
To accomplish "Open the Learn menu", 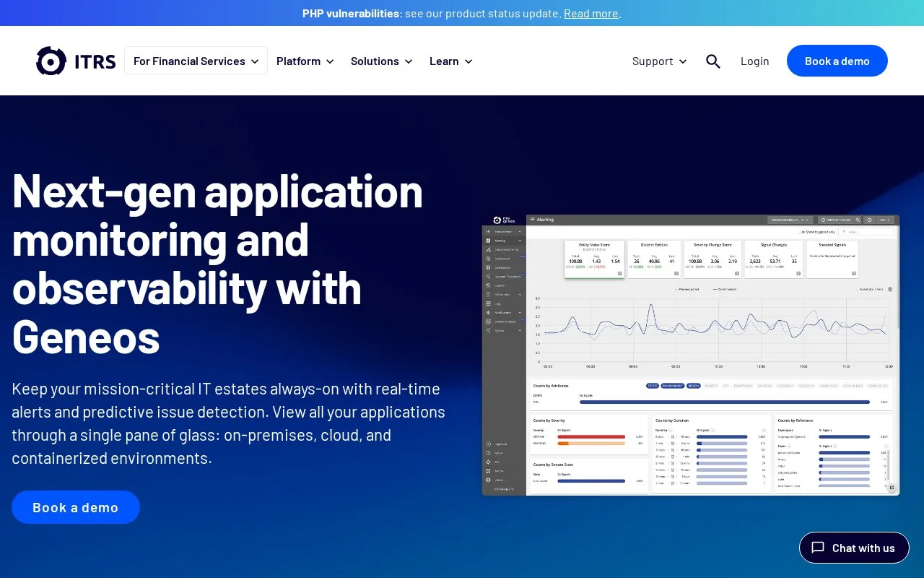I will click(x=451, y=61).
